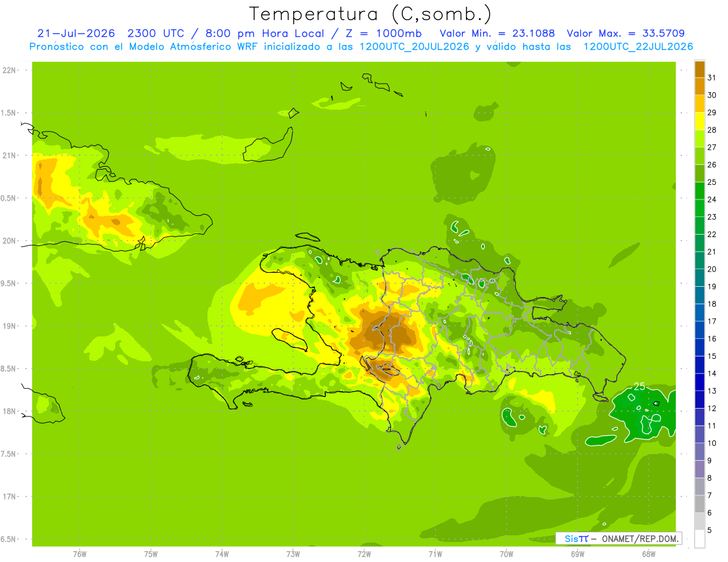The width and height of the screenshot is (728, 562).
Task: Click the 'Temperatura (C,somb.)' title
Action: click(x=370, y=13)
